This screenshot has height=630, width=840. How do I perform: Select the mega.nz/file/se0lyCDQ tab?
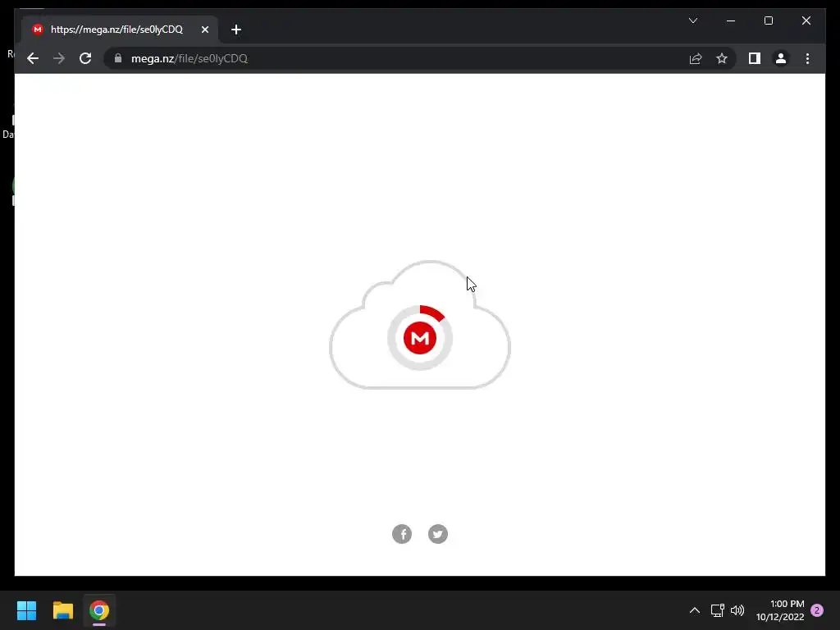pyautogui.click(x=120, y=30)
